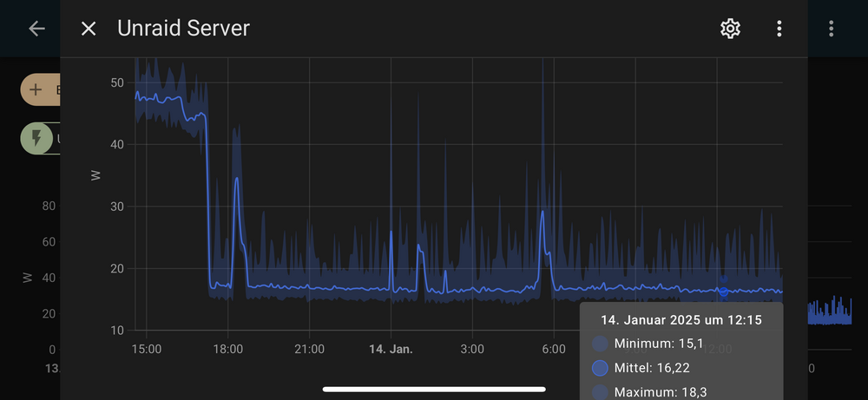Click the 15:00 x-axis label
This screenshot has height=400, width=868.
(x=147, y=350)
